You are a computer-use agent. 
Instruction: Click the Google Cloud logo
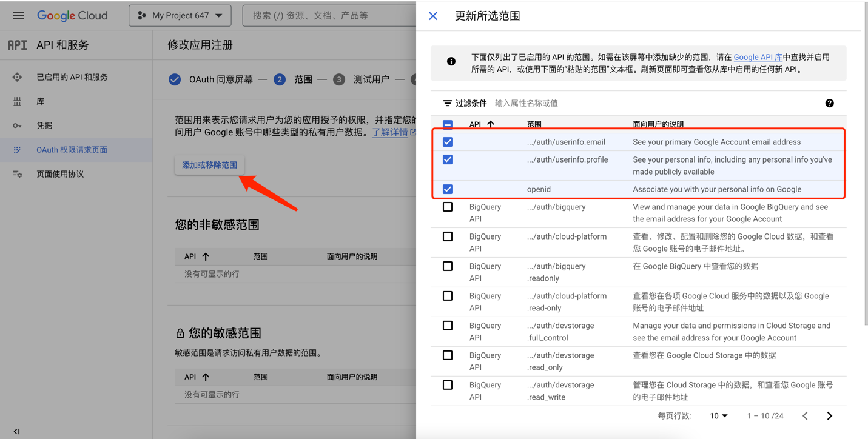click(72, 16)
